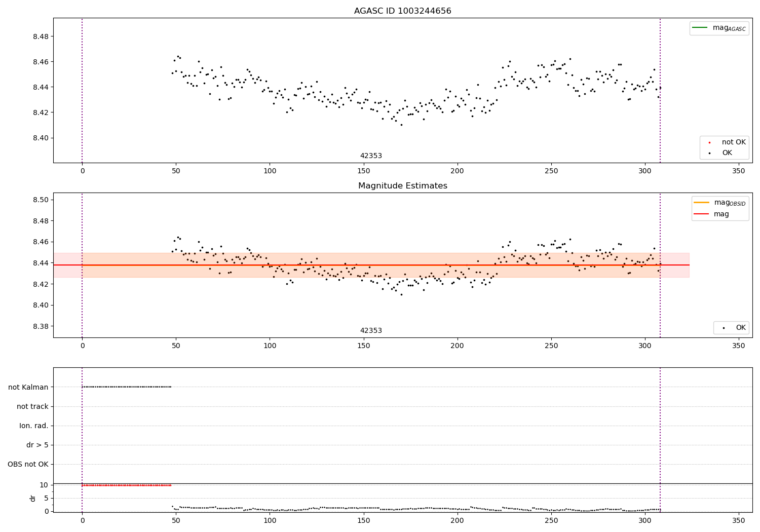Viewport: 760px width, 532px height.
Task: Click the "10" tick on the dr axis
Action: click(44, 485)
